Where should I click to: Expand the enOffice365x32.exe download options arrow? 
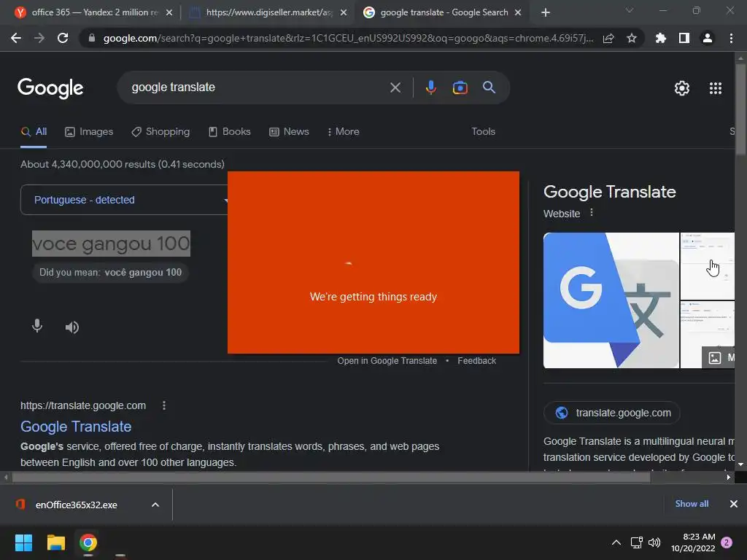[155, 505]
